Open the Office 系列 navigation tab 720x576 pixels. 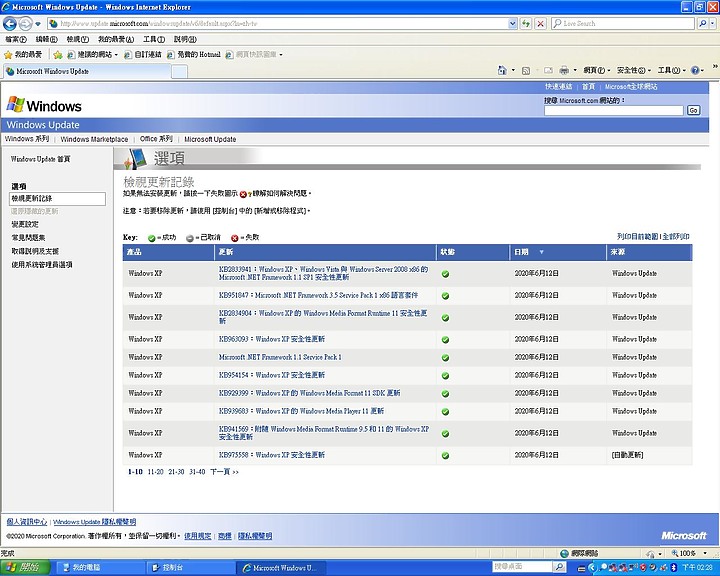point(156,139)
